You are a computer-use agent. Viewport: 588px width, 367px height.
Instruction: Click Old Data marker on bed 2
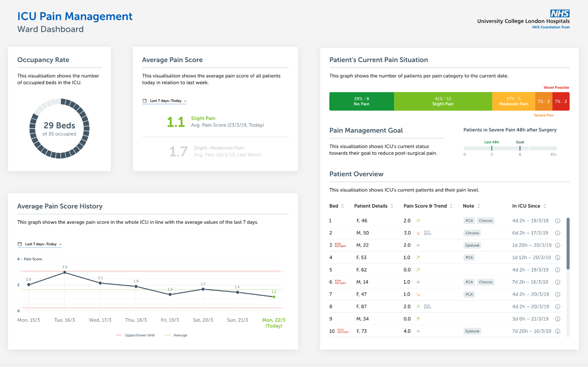point(428,233)
